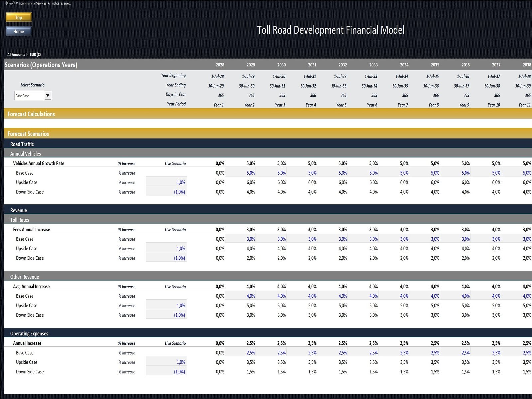
Task: Select Other Revenue Upside Case 1,0% input
Action: [167, 306]
